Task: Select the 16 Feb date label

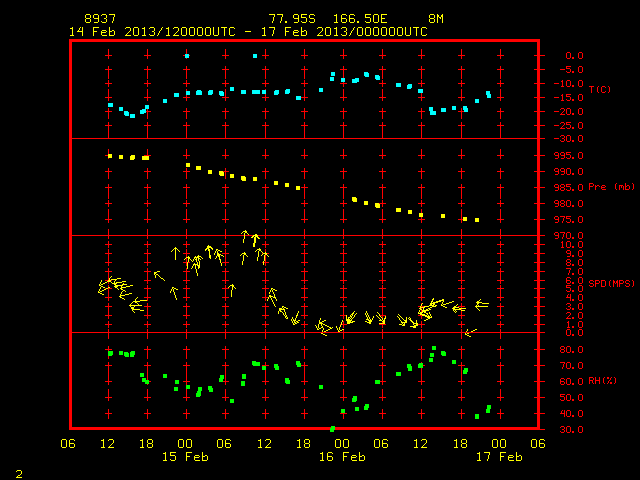Action: (x=342, y=457)
